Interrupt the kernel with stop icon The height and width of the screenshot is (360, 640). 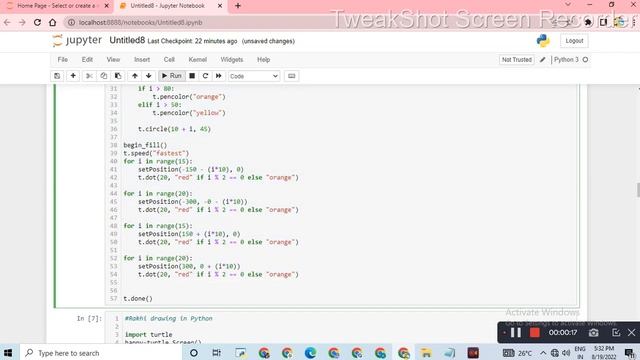pos(192,76)
